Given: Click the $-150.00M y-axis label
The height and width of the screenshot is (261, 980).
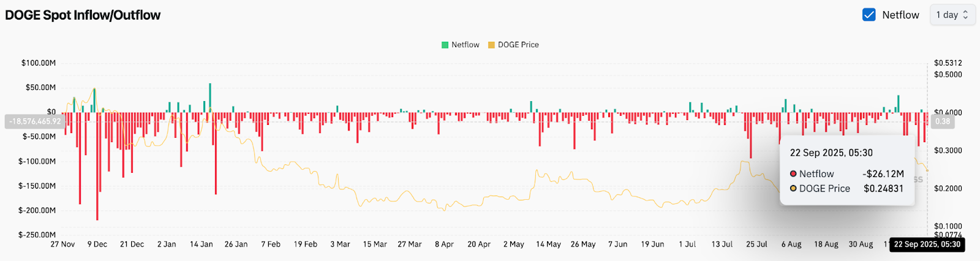Looking at the screenshot, I should tap(38, 186).
